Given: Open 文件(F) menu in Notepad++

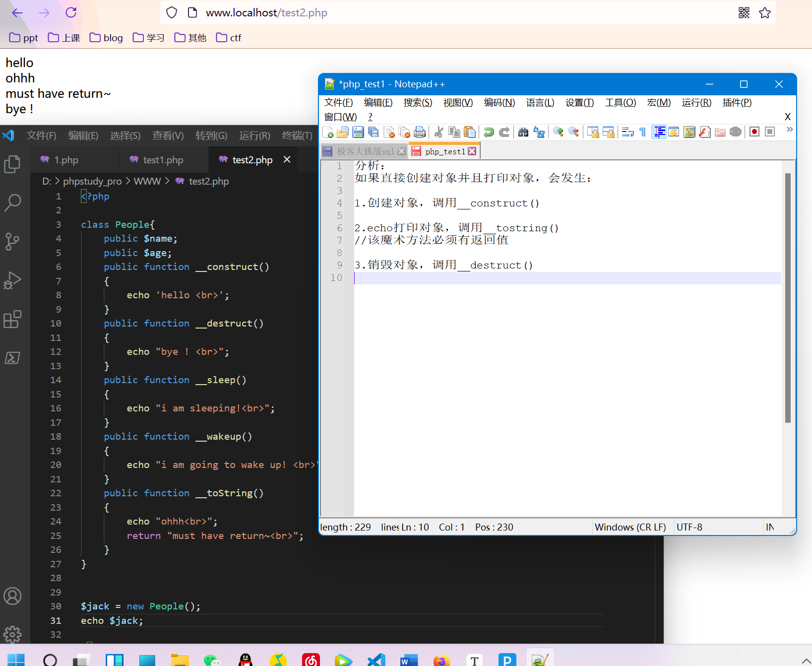Looking at the screenshot, I should [x=339, y=102].
